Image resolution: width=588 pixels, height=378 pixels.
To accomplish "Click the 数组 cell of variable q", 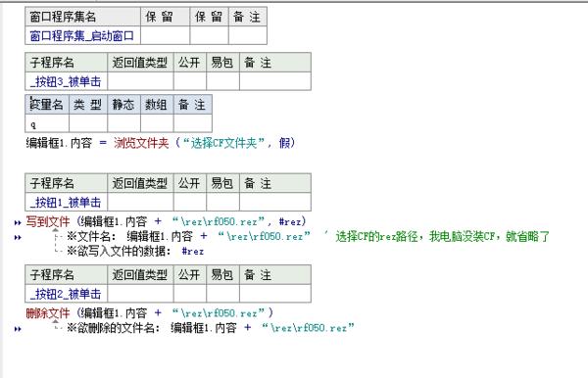I will (157, 123).
